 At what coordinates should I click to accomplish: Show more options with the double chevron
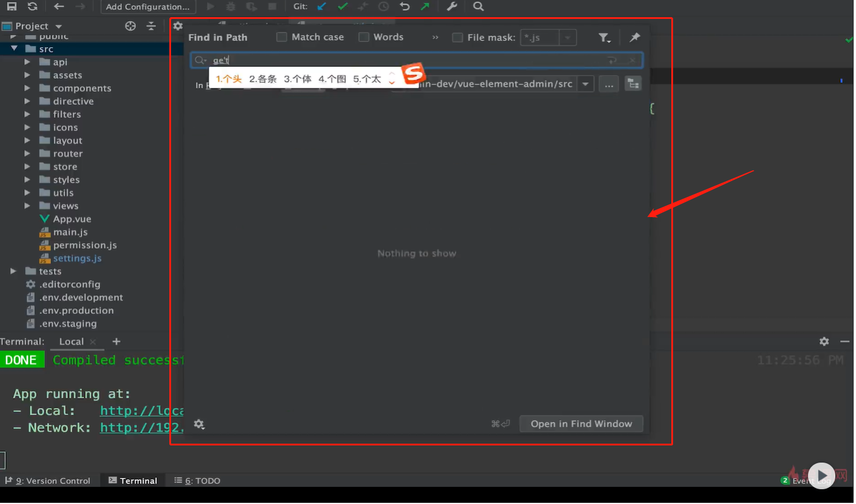coord(435,37)
